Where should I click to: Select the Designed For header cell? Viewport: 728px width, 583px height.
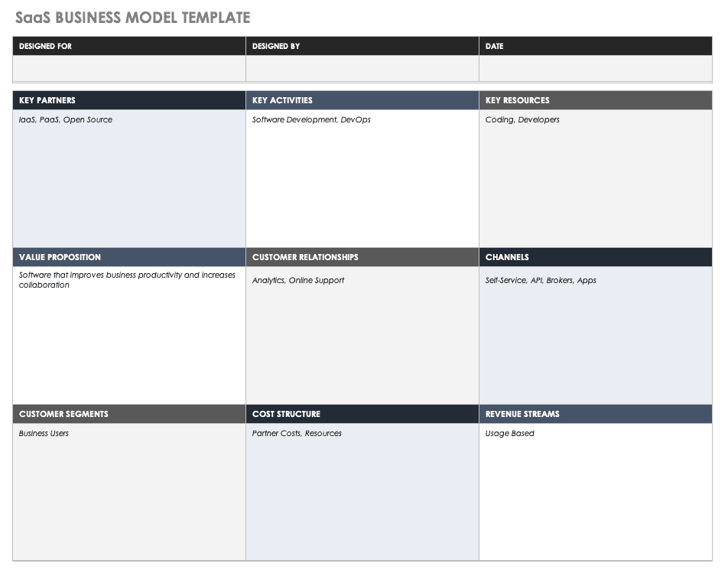129,46
